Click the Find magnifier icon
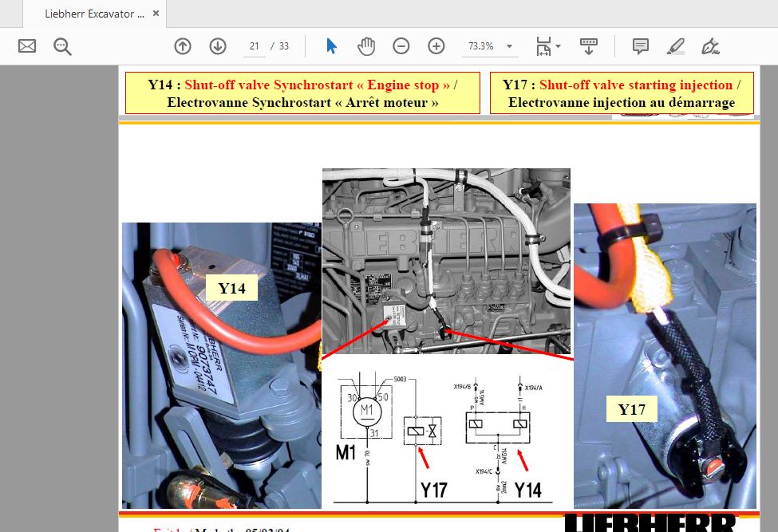This screenshot has height=532, width=778. pos(61,46)
